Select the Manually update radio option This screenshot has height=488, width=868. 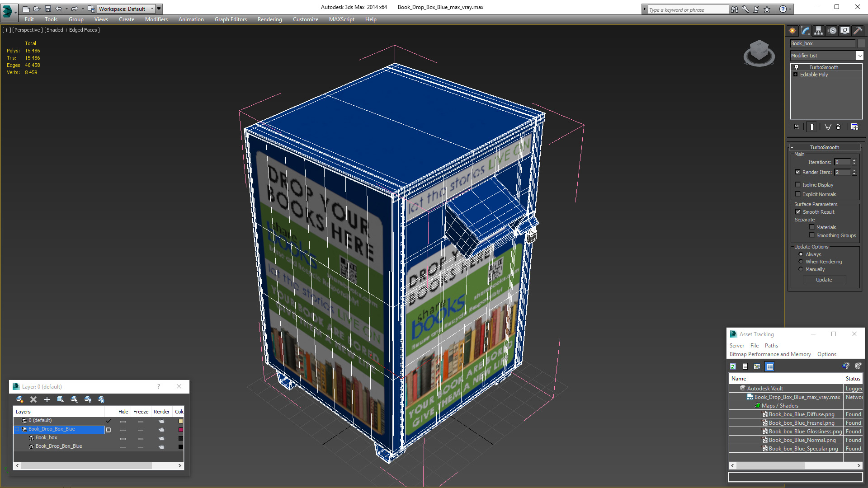(x=801, y=269)
